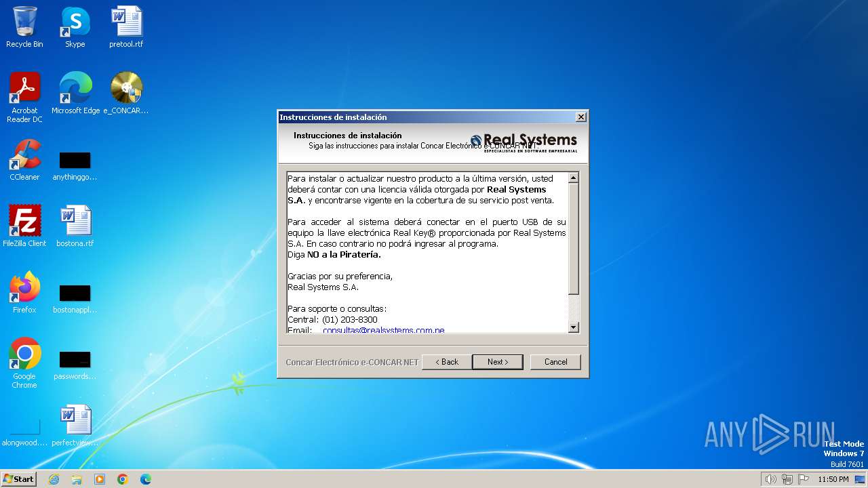
Task: Select the e_CONCAR installer disc icon
Action: point(126,93)
